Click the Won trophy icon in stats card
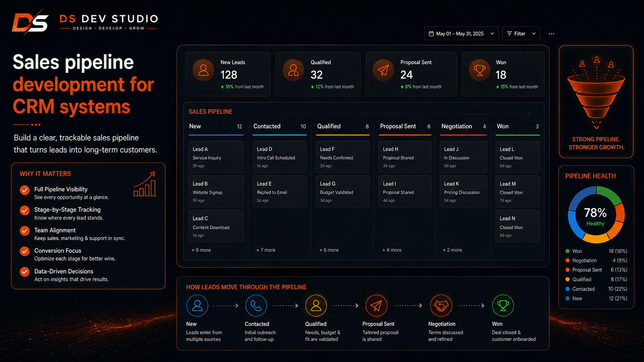Screen dimensions: 644x362 tap(480, 70)
